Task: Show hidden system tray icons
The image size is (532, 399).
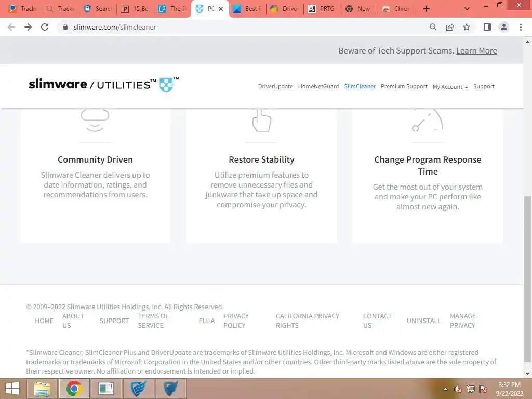Action: click(x=445, y=389)
